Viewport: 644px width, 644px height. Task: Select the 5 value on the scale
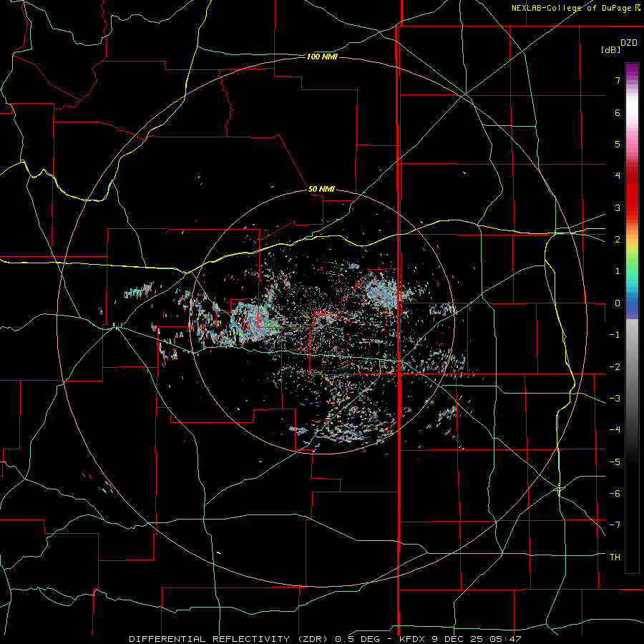tap(618, 144)
